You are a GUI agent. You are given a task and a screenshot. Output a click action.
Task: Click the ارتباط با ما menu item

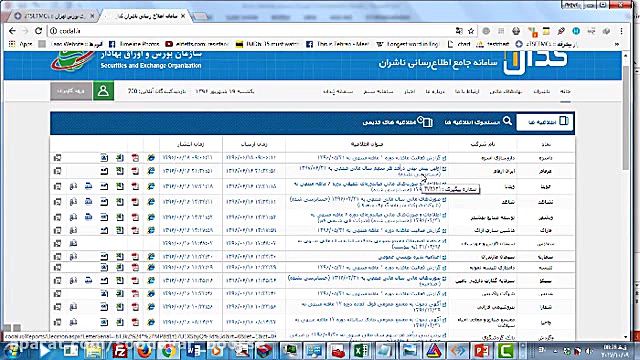tap(467, 91)
